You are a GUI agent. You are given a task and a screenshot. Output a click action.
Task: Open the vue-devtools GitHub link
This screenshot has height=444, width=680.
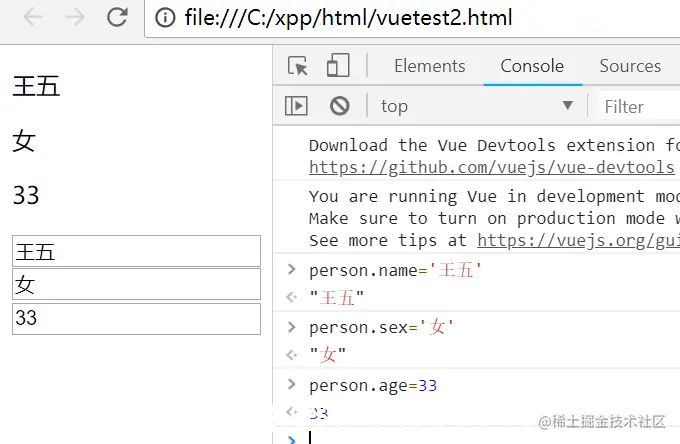492,167
